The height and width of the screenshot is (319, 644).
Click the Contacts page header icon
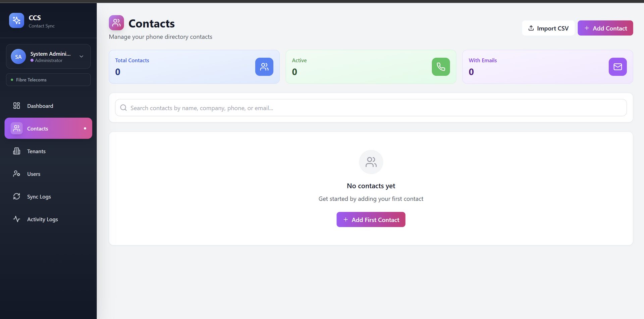[116, 23]
